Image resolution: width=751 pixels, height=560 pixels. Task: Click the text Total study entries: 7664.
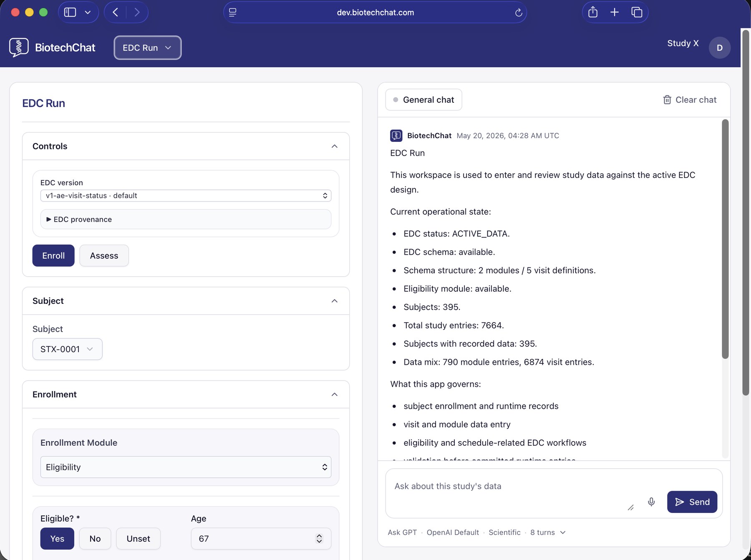(x=454, y=325)
